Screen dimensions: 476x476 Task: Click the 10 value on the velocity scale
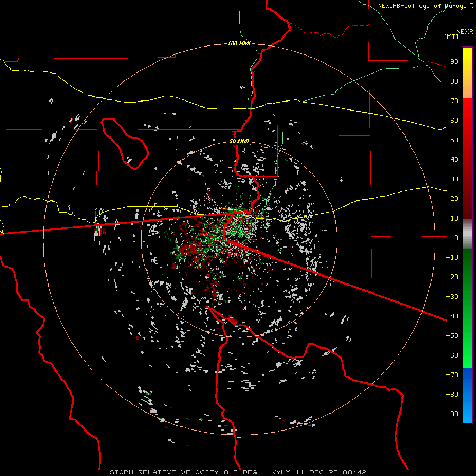point(454,218)
